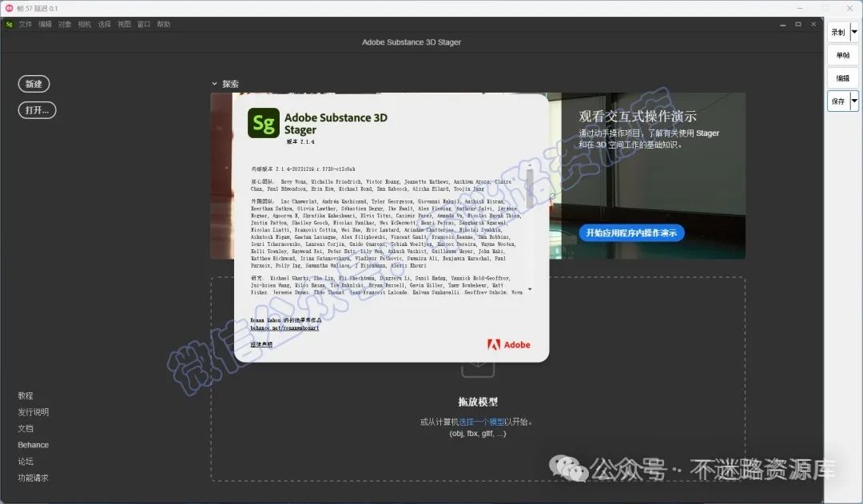Open the 帮助 menu

(x=164, y=24)
